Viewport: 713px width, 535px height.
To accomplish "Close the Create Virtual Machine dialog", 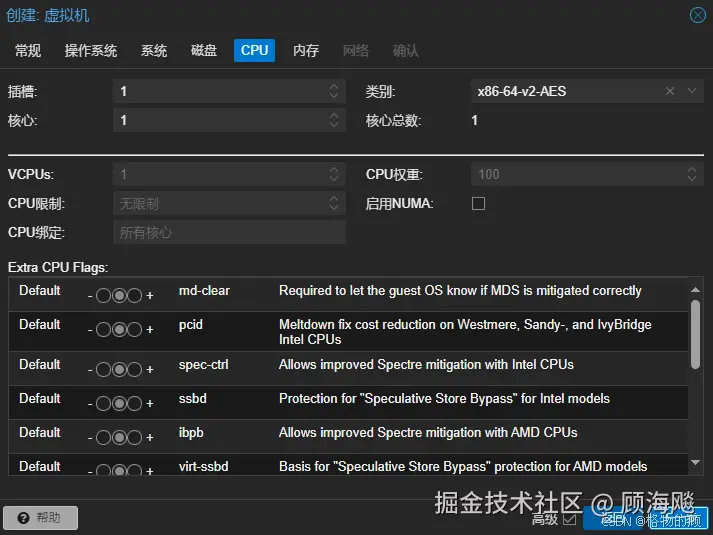I will point(698,15).
